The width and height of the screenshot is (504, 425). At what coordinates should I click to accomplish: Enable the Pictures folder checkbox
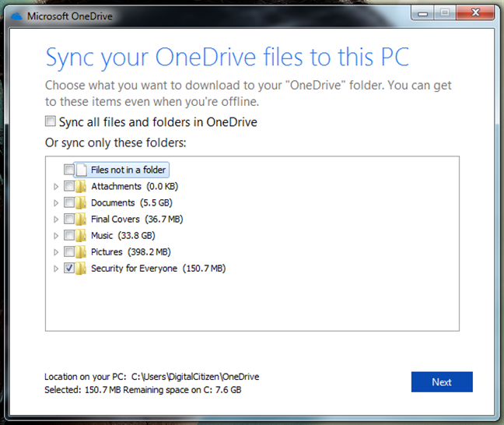69,251
